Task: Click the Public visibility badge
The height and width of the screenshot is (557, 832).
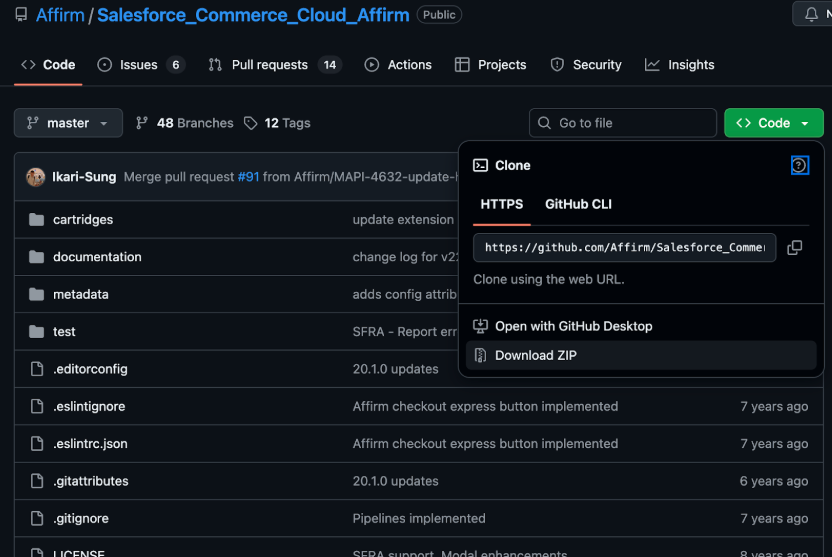Action: pyautogui.click(x=439, y=15)
